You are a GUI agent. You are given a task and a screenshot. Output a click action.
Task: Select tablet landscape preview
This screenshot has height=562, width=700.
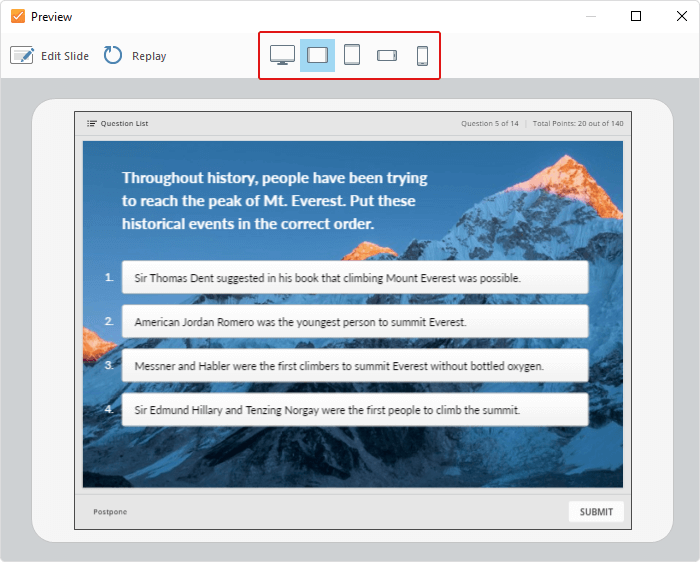point(317,55)
